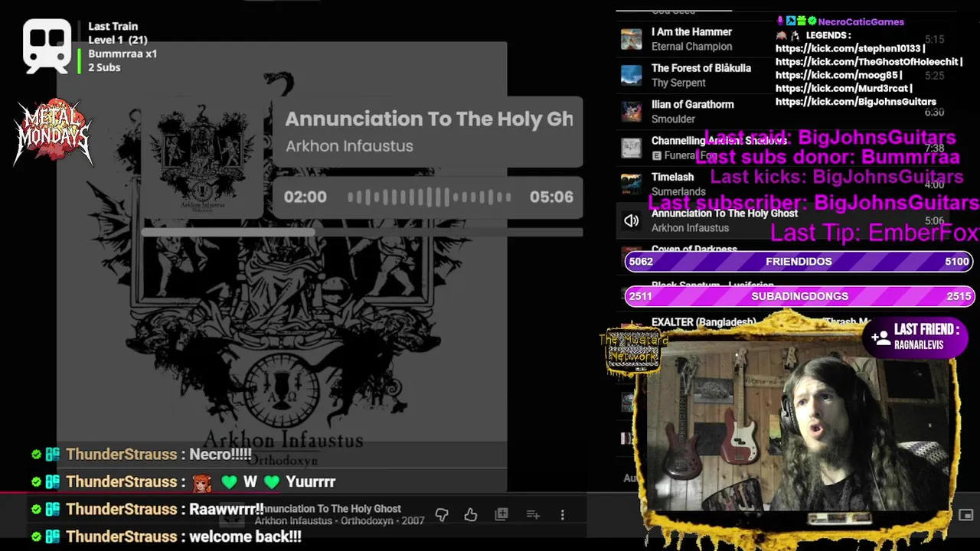Play Coven of Darkness from queue
This screenshot has height=551, width=980.
(x=694, y=249)
